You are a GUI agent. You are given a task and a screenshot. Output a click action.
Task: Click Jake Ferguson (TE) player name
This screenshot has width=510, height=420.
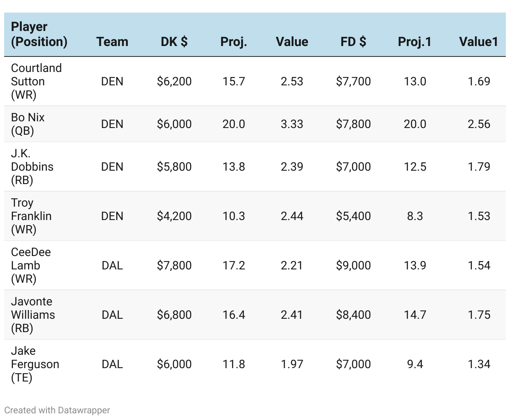[x=35, y=364]
